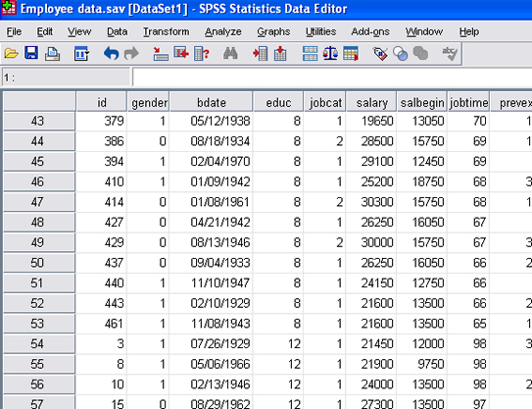This screenshot has height=409, width=532.
Task: Click salary cell 29100
Action: click(371, 162)
